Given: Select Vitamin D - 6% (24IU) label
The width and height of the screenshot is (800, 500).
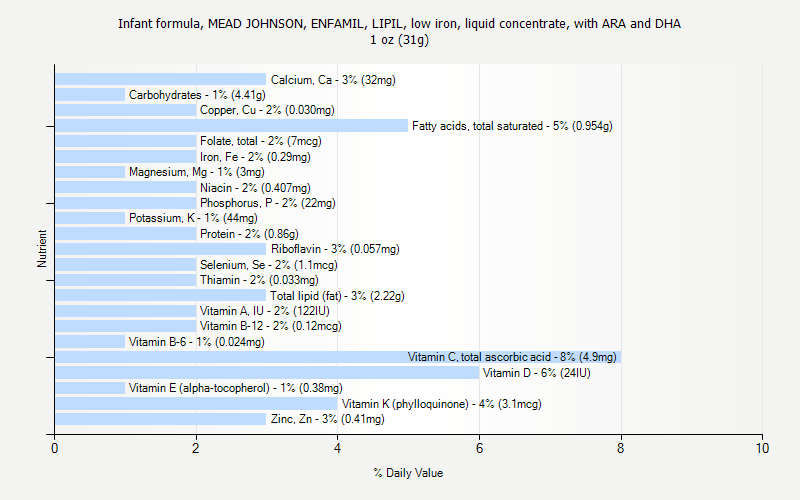Looking at the screenshot, I should click(537, 373).
